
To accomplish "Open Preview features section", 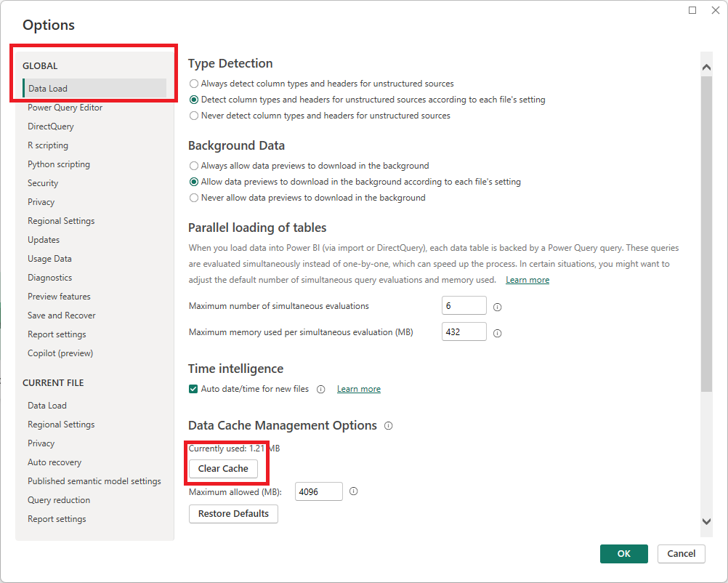I will 59,297.
